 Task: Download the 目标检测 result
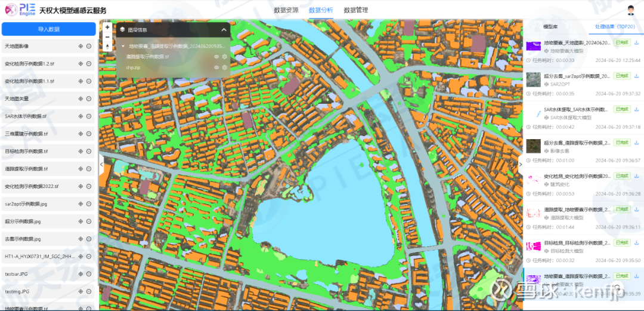click(637, 242)
